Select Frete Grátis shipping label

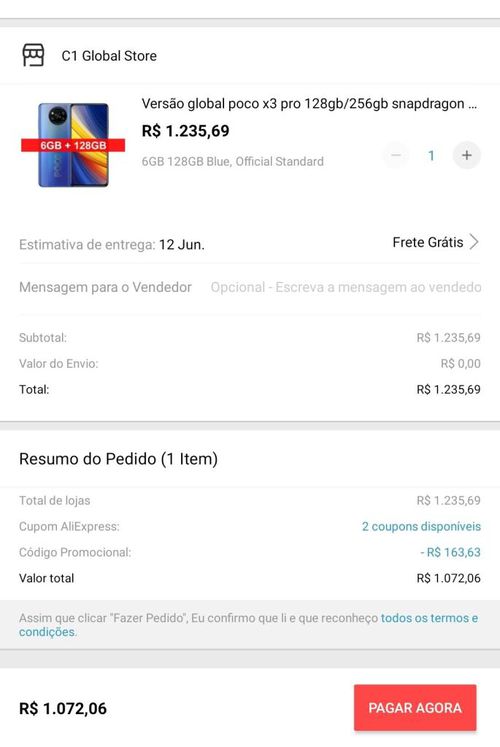(428, 242)
